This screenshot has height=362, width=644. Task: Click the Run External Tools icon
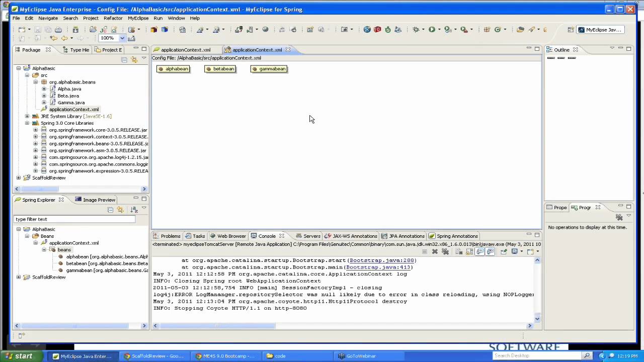coord(464,30)
